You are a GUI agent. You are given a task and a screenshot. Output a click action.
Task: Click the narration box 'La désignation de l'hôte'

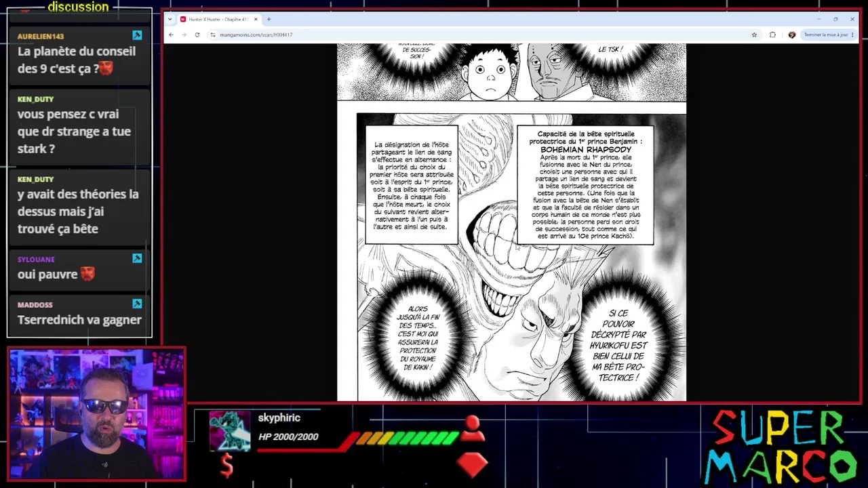coord(412,185)
